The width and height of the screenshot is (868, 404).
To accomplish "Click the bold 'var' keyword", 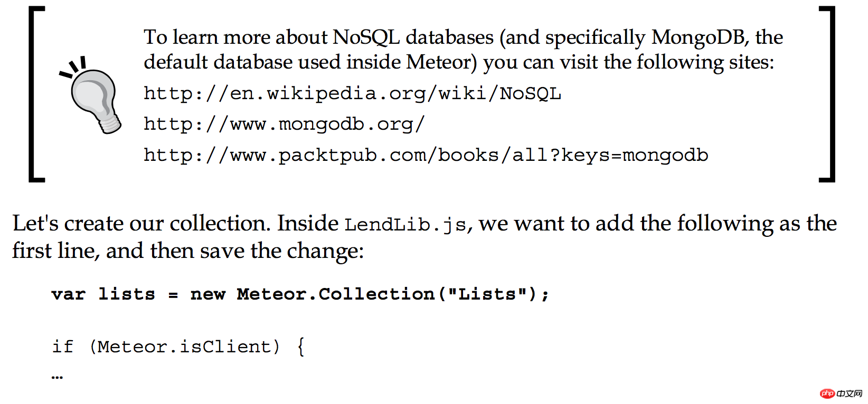I will pyautogui.click(x=69, y=294).
